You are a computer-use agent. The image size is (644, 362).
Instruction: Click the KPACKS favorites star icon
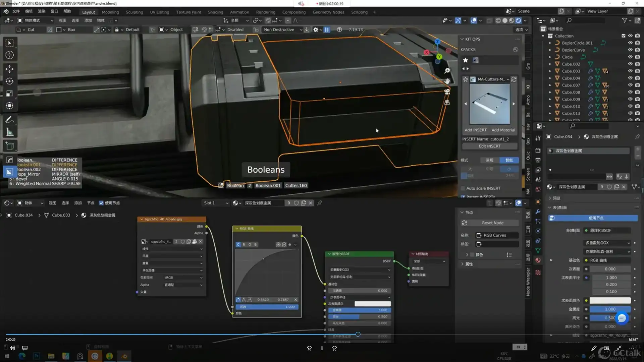coord(466,60)
